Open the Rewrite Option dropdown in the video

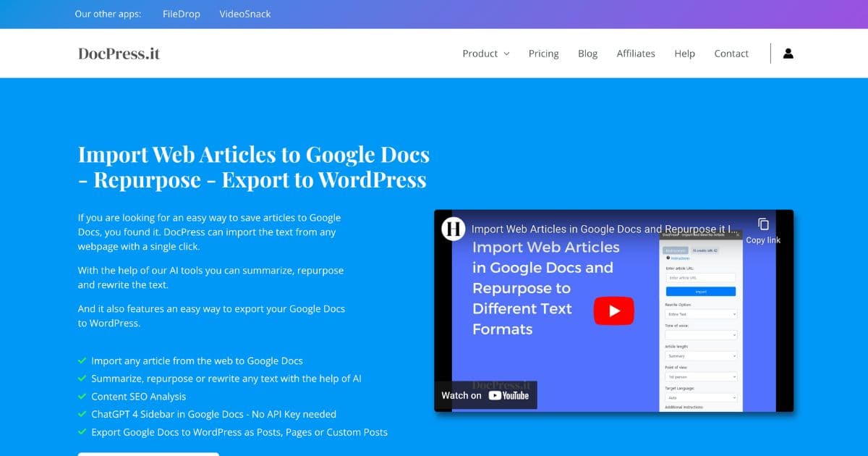point(701,314)
